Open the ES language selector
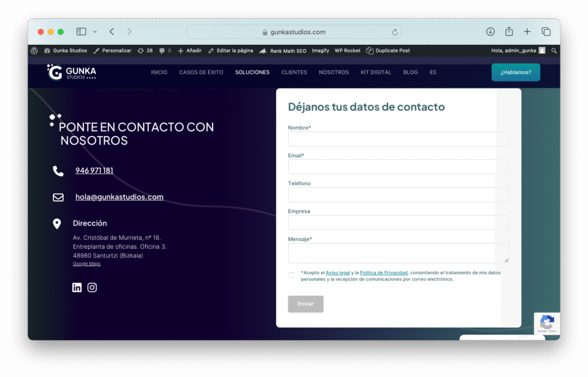 (x=433, y=72)
